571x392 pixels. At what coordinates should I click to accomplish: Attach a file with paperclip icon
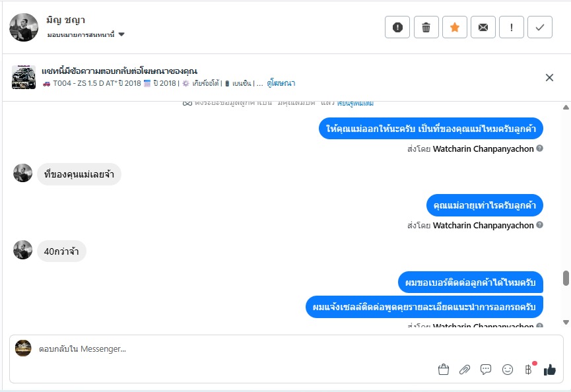465,370
